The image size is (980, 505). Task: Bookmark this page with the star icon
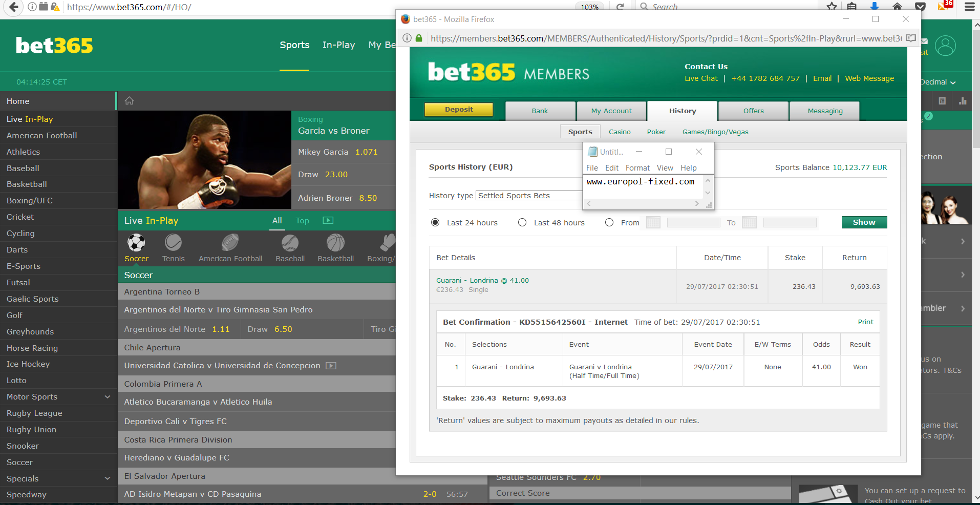coord(832,7)
